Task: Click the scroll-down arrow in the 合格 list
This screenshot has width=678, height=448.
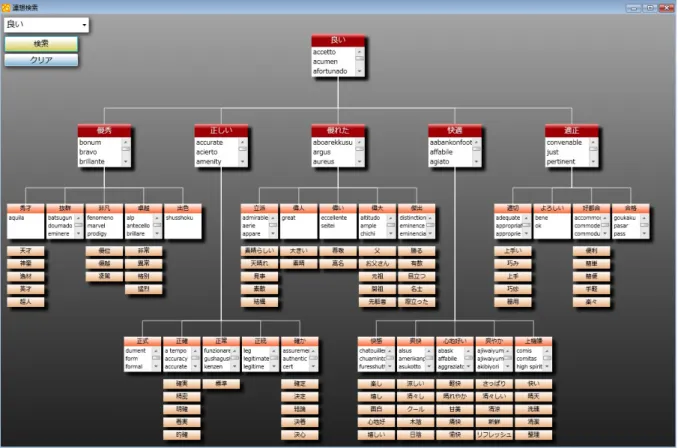Action: (x=644, y=234)
